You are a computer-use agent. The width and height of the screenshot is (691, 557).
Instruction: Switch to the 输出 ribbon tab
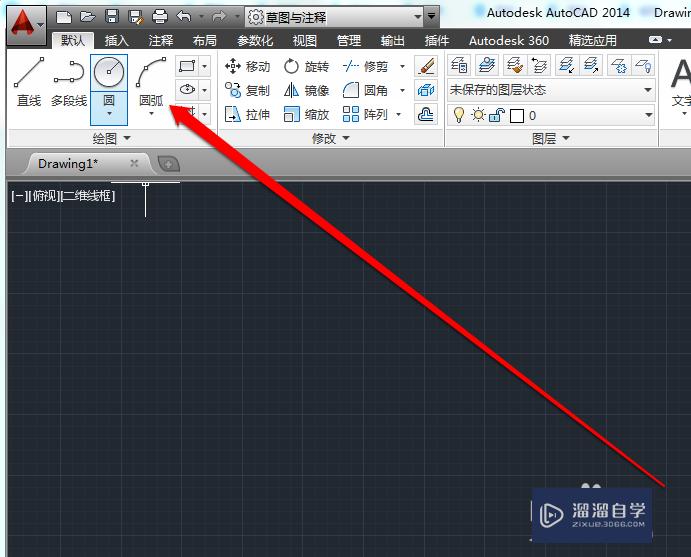pos(392,41)
